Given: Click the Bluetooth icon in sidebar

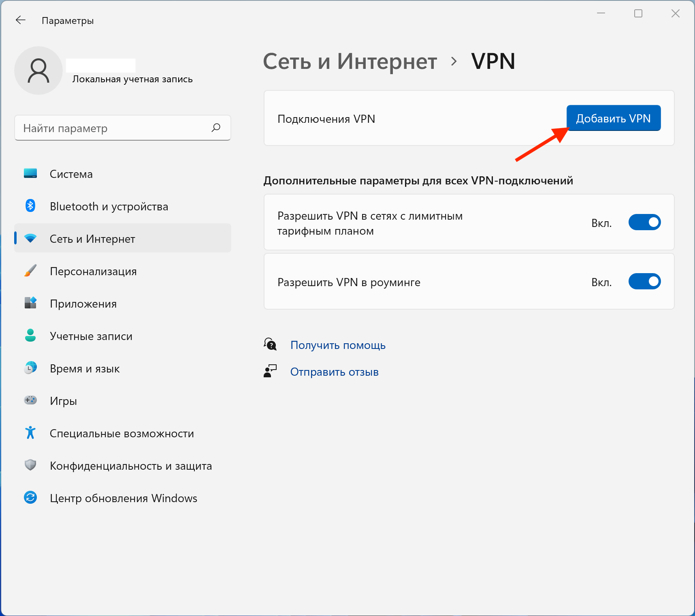Looking at the screenshot, I should 30,206.
